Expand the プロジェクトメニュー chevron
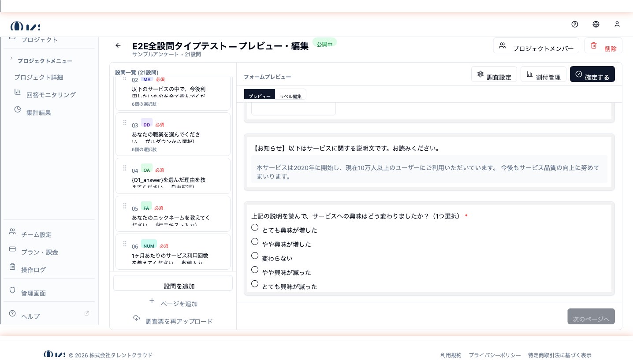 tap(11, 59)
